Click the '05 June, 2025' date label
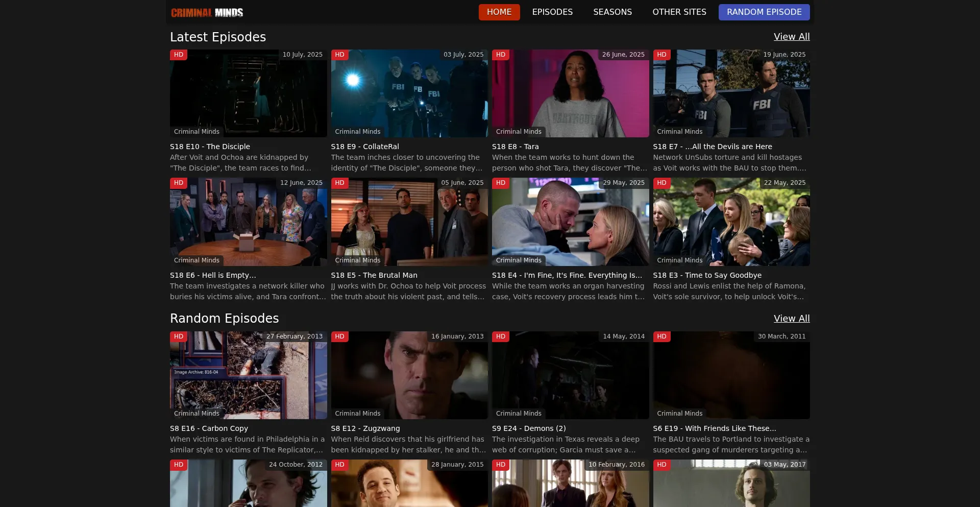This screenshot has width=980, height=507. [x=462, y=183]
